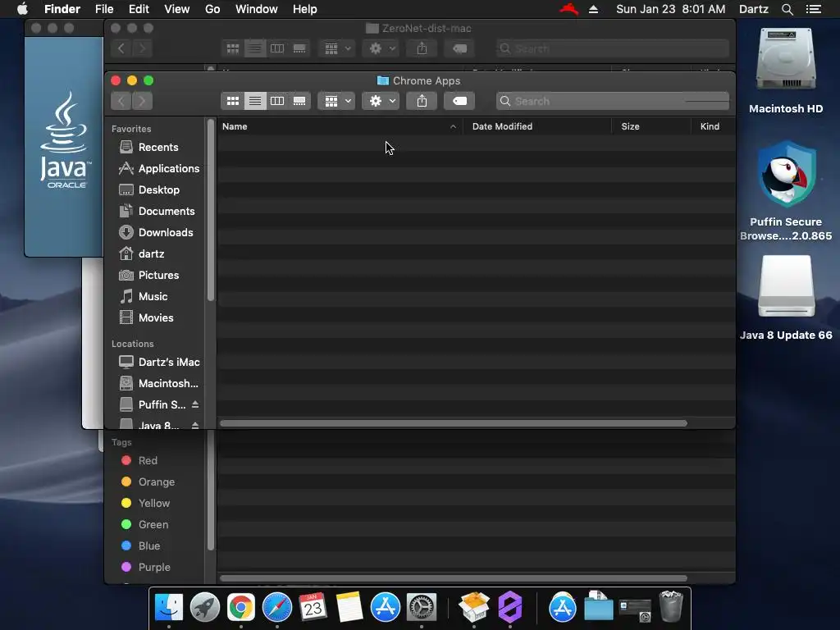The width and height of the screenshot is (840, 630).
Task: Open the Finder menu
Action: tap(62, 9)
